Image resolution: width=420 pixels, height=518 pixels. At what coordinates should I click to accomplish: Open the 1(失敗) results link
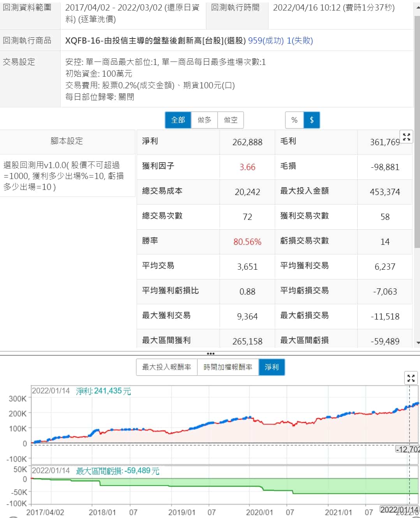300,40
